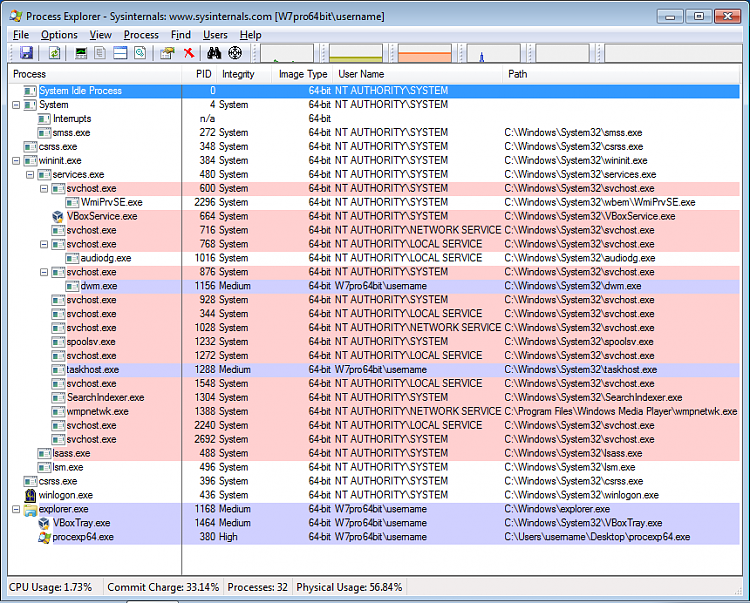Click the Refresh Now toolbar icon
Viewport: 750px width, 603px height.
pyautogui.click(x=55, y=53)
